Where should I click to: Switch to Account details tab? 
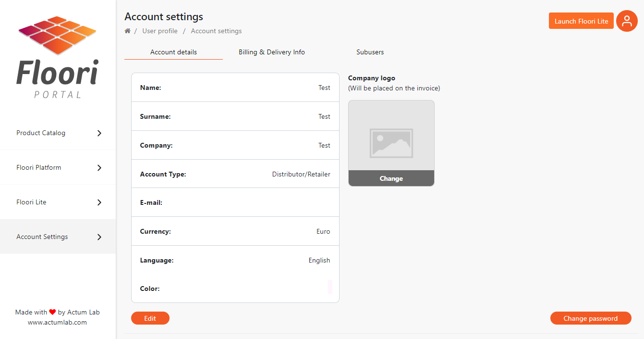[173, 52]
